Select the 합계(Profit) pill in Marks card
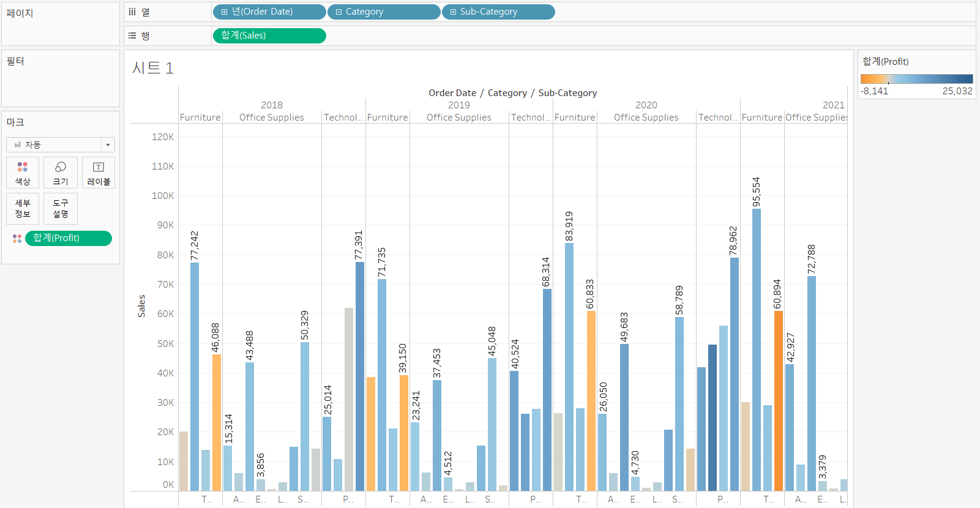This screenshot has width=980, height=508. tap(69, 238)
